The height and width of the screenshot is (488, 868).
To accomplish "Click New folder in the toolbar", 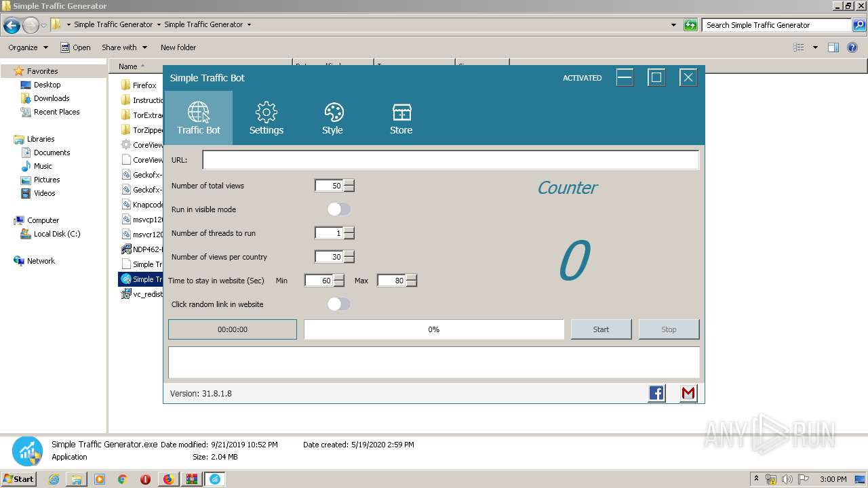I will [178, 47].
